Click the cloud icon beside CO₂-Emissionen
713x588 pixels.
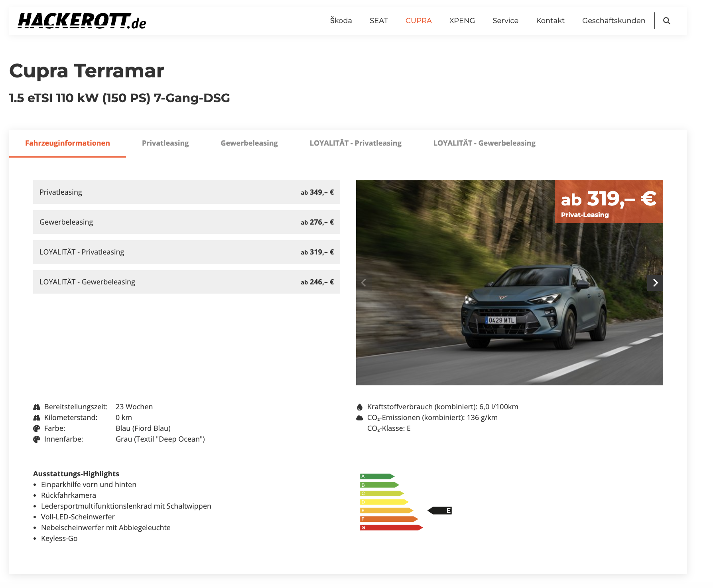point(360,418)
